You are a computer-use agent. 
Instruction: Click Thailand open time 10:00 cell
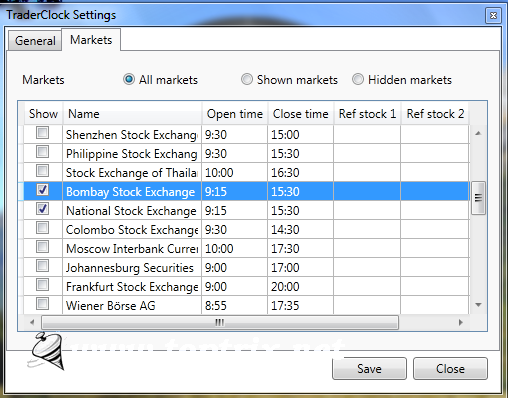click(235, 172)
